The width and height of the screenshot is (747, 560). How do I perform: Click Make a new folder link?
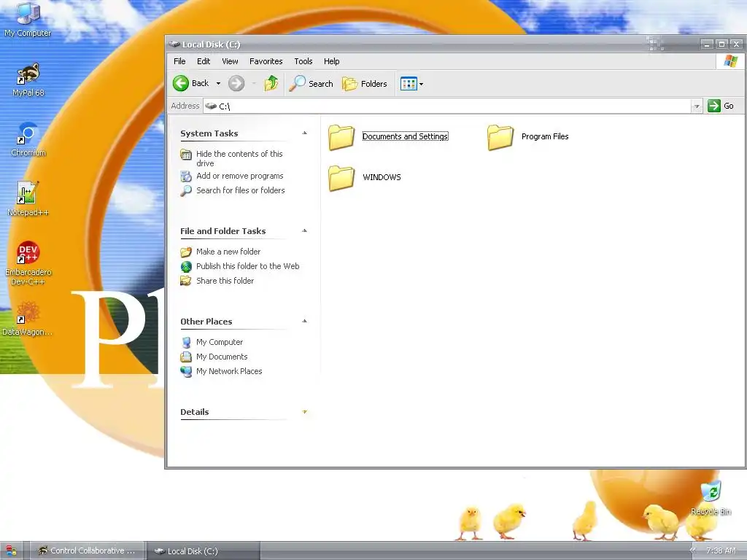228,252
